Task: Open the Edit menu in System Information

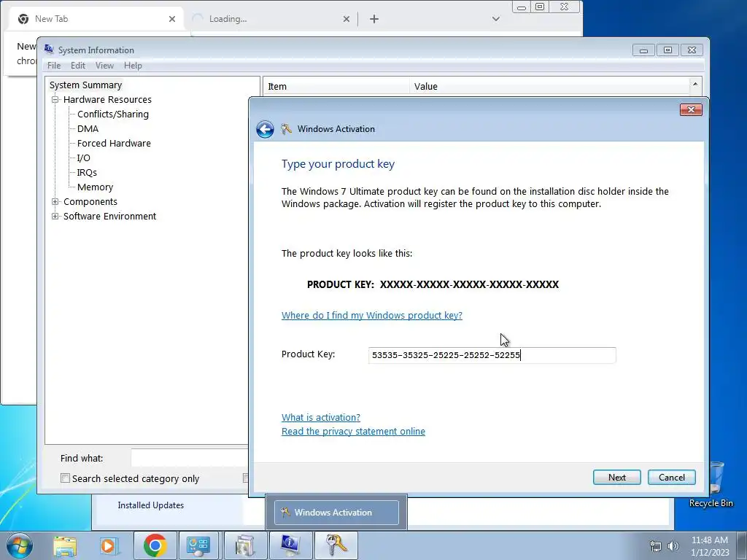Action: [78, 66]
